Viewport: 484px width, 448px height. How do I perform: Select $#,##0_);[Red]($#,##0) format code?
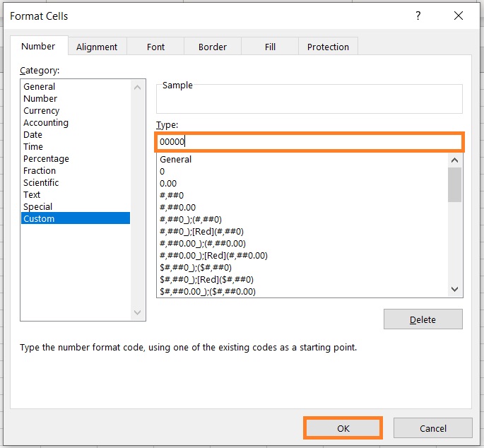click(x=302, y=279)
